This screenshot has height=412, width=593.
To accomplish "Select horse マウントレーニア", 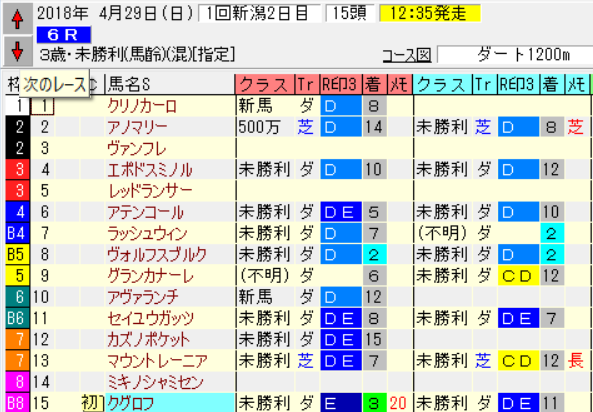I will coord(157,360).
